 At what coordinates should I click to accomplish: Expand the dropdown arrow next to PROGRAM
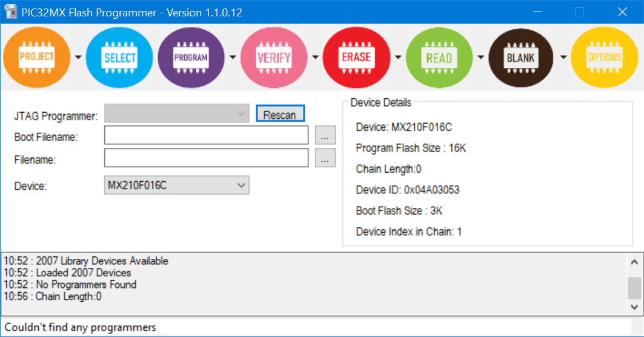tap(233, 58)
